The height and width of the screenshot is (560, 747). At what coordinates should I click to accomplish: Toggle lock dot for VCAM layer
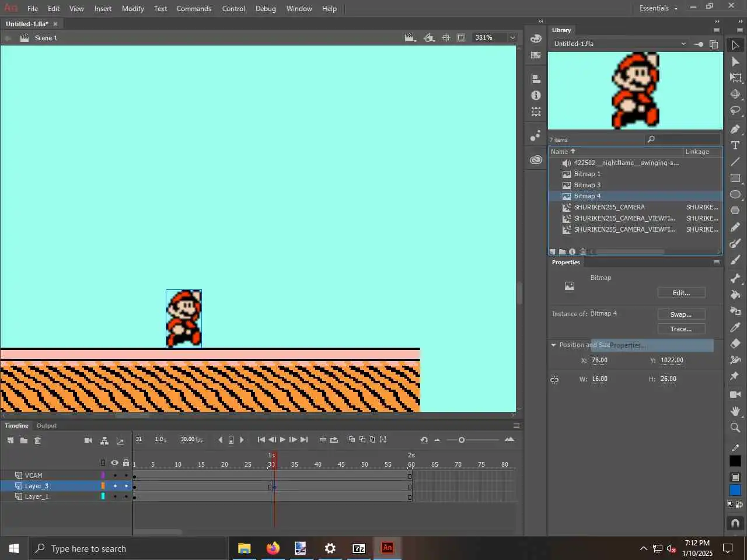[126, 475]
